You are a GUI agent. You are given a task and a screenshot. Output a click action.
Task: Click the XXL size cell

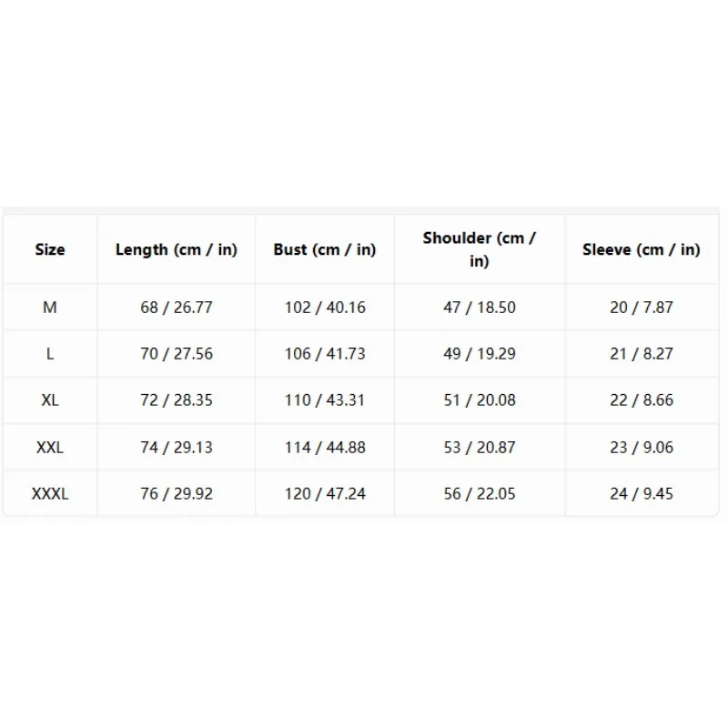point(50,447)
